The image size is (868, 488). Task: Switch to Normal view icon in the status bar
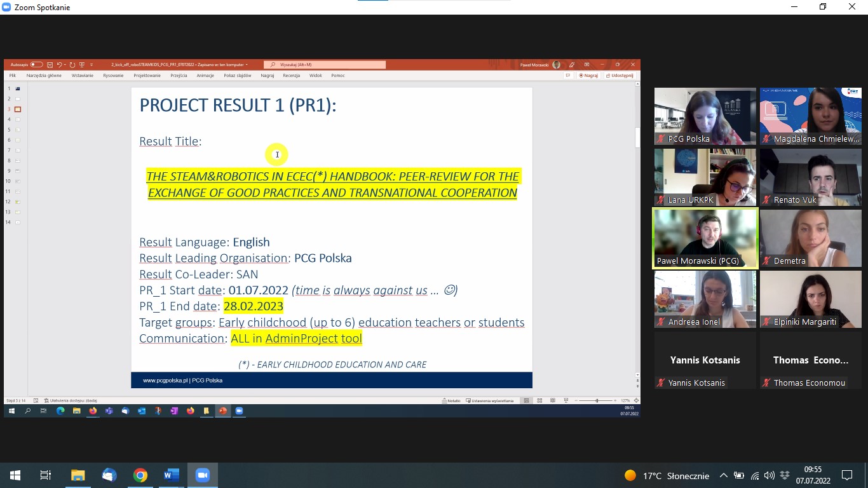click(x=526, y=401)
